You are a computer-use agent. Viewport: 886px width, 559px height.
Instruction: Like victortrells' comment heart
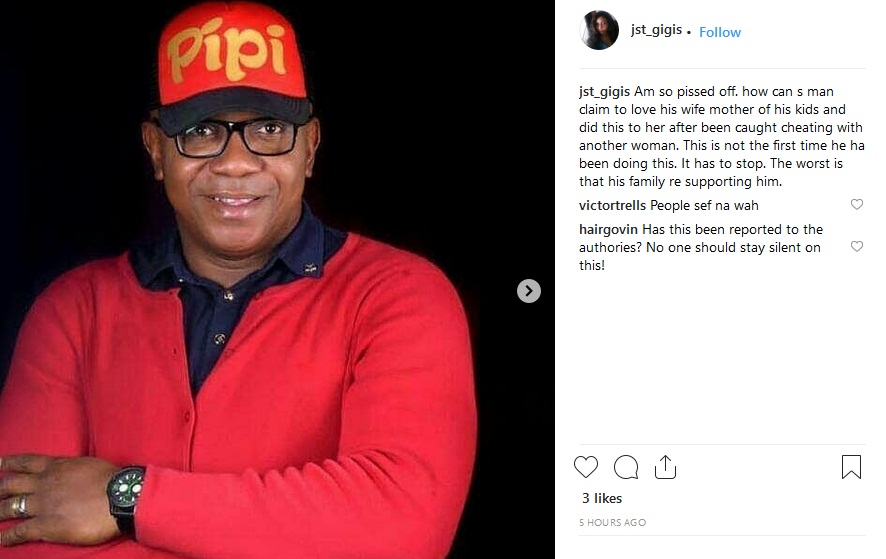[857, 204]
